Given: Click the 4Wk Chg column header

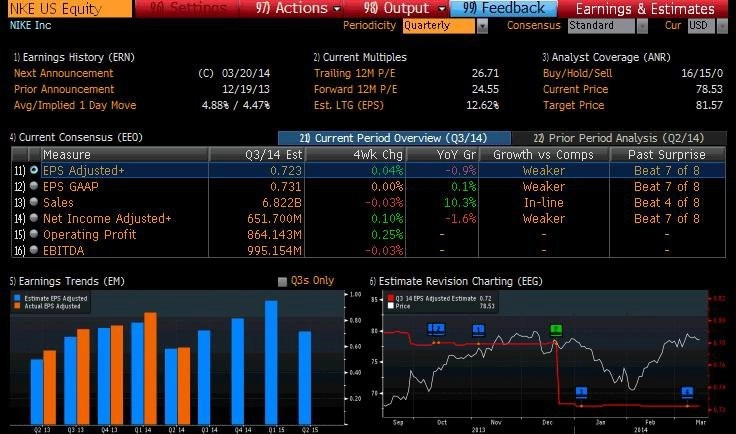Looking at the screenshot, I should tap(355, 154).
